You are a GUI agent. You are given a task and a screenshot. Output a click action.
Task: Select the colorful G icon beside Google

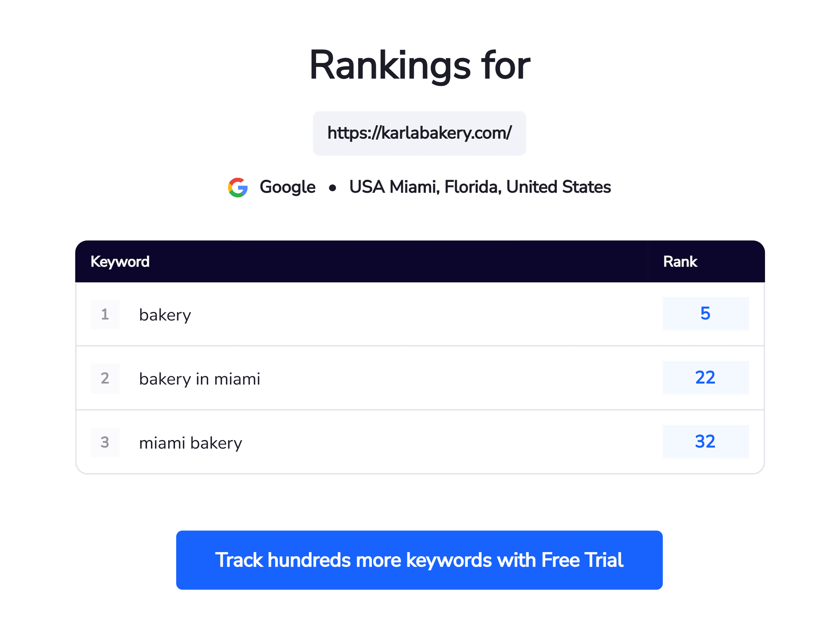pyautogui.click(x=238, y=187)
